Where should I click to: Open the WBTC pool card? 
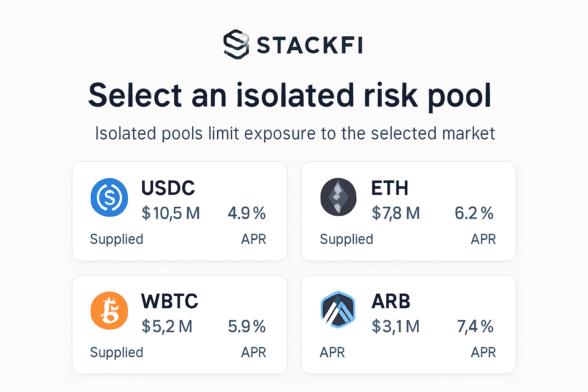tap(180, 325)
